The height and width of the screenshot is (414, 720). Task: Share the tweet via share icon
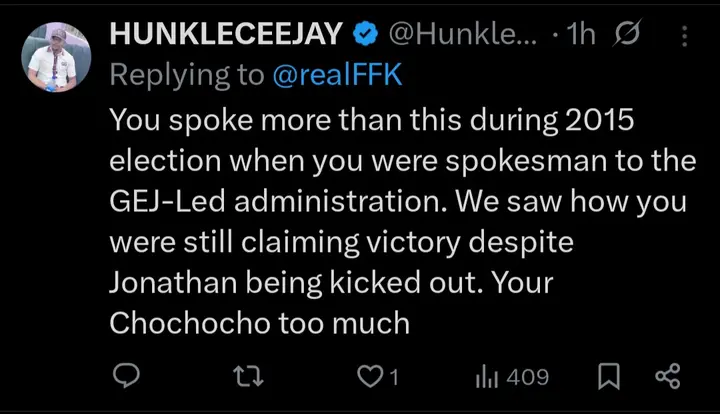[667, 377]
